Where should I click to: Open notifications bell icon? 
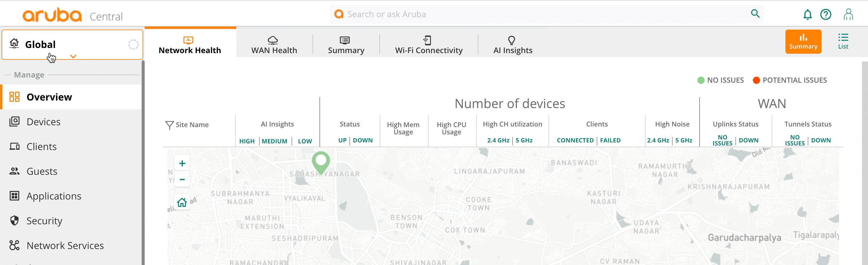tap(807, 14)
